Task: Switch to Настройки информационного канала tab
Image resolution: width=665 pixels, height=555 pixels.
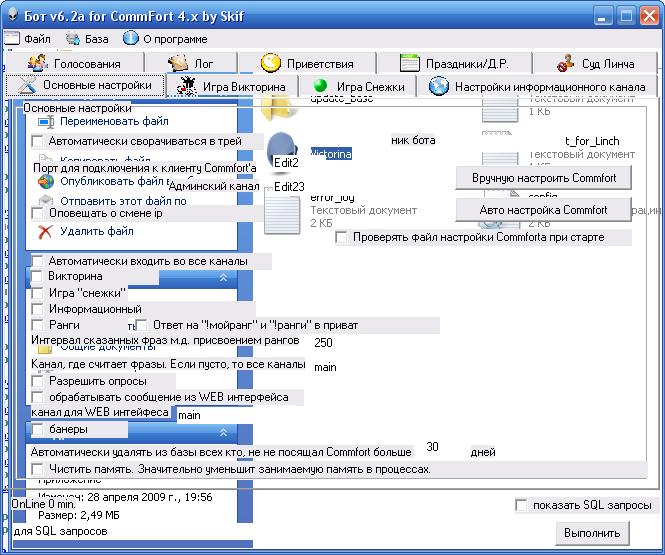Action: pyautogui.click(x=540, y=87)
